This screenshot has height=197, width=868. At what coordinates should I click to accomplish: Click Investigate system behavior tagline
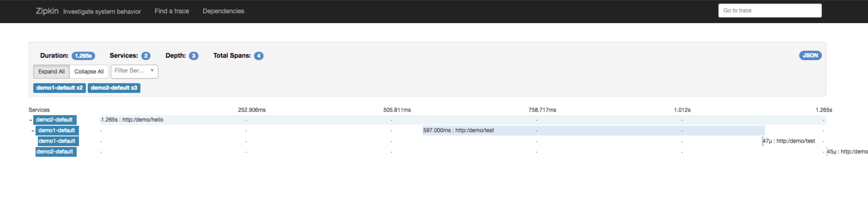[x=102, y=12]
